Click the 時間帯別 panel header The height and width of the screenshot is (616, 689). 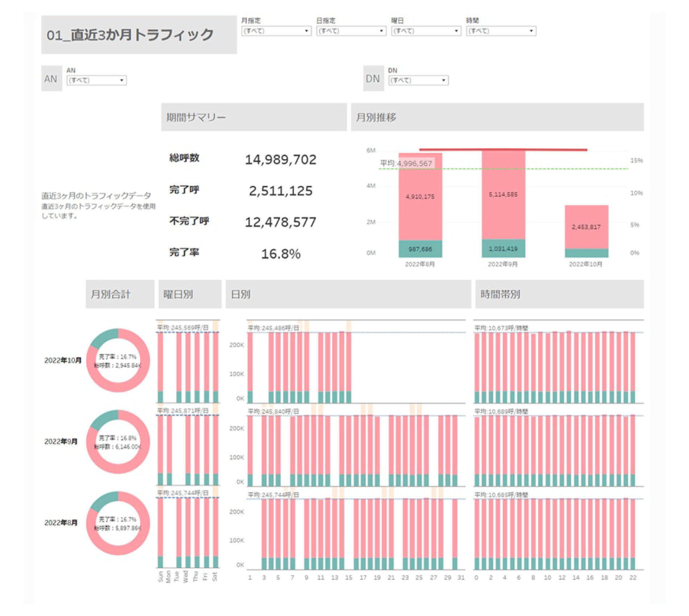[500, 295]
